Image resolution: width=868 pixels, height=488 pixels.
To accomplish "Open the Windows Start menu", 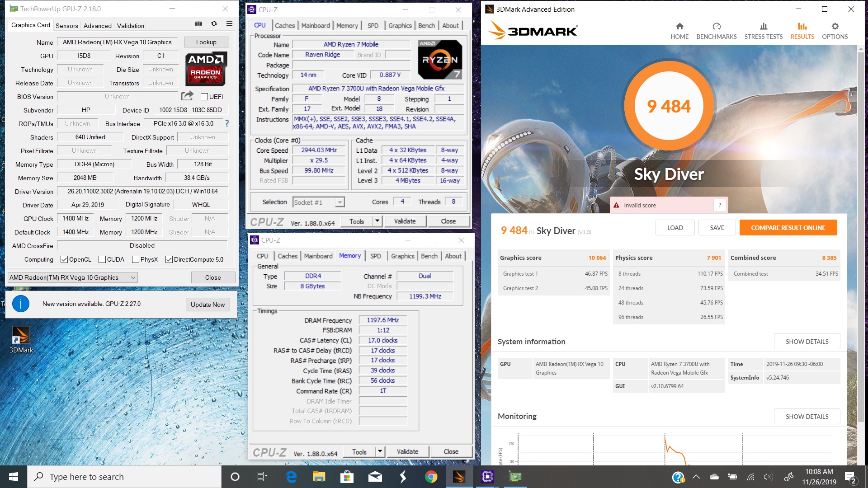I will point(14,477).
